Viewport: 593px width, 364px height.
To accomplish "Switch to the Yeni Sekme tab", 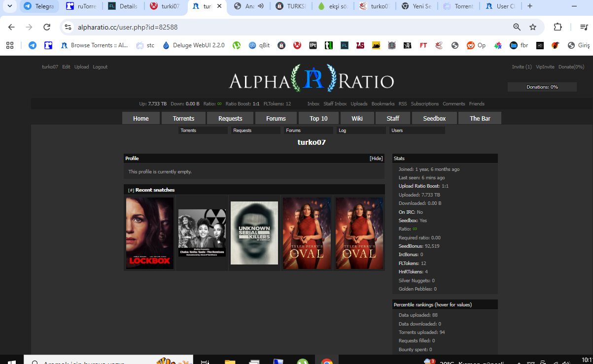I will point(418,6).
